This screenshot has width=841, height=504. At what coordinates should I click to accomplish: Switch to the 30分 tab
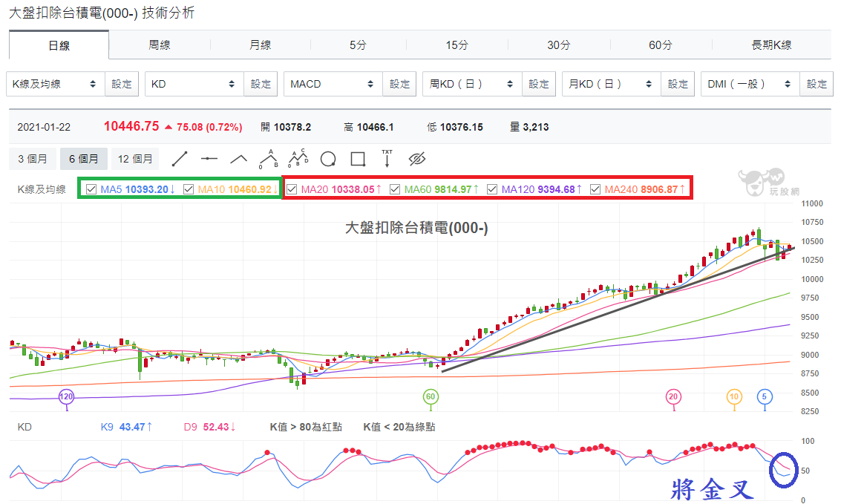click(x=559, y=45)
